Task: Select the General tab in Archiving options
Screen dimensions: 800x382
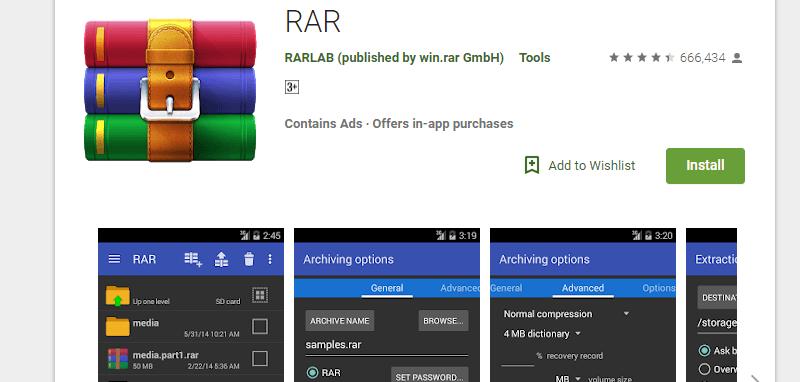Action: pos(387,288)
